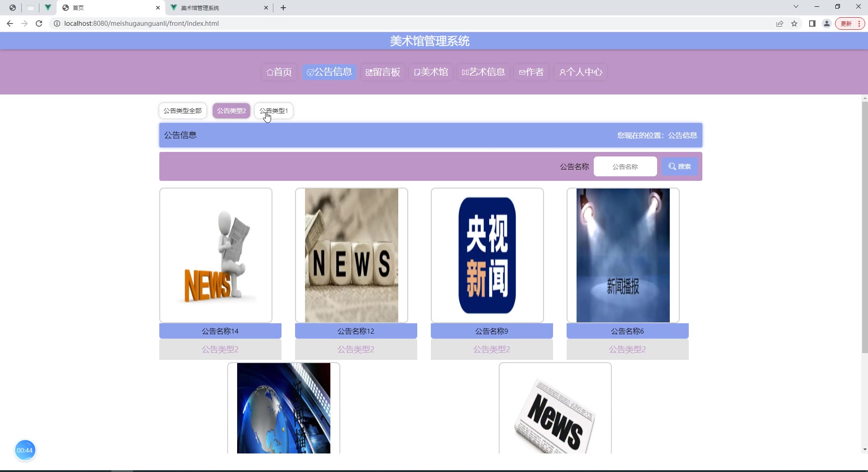This screenshot has width=868, height=472.
Task: Select the 首页 browser tab
Action: tap(111, 8)
